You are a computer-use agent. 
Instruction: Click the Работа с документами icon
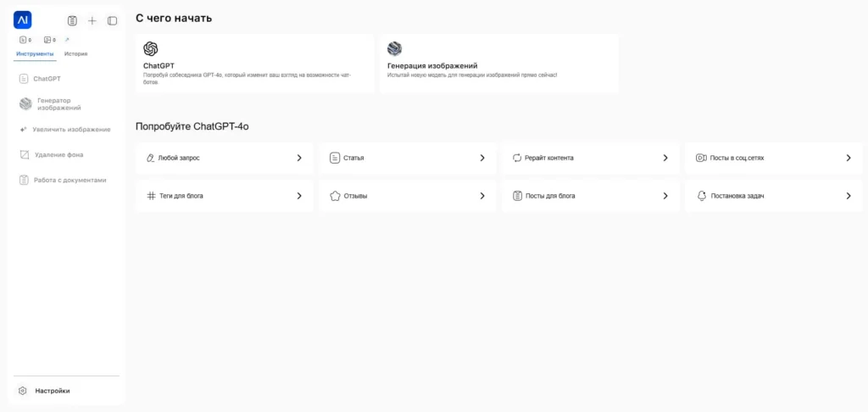(25, 180)
